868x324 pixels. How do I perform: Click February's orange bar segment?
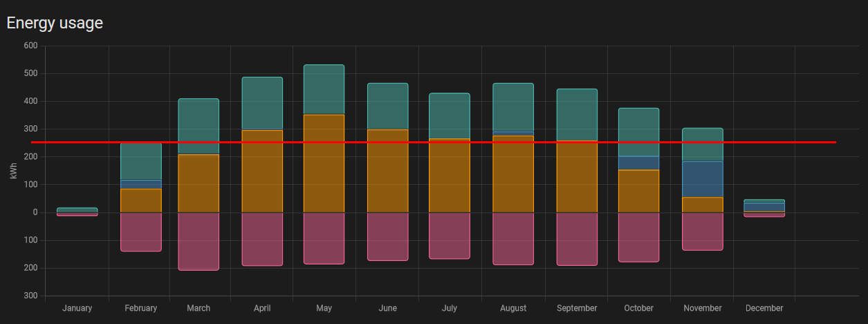[x=141, y=200]
